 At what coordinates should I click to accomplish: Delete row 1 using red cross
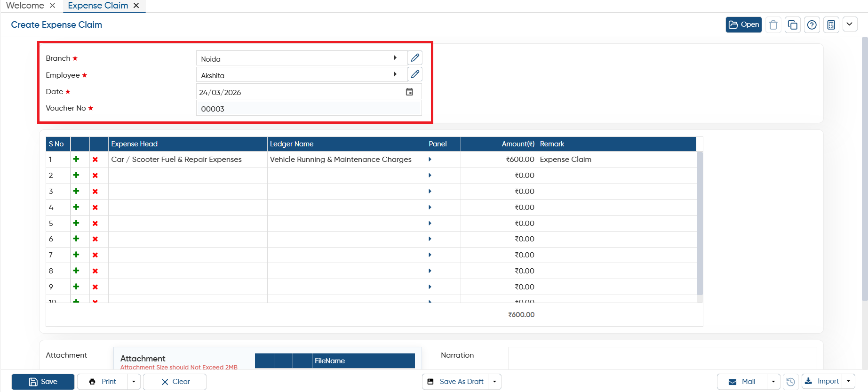(95, 160)
